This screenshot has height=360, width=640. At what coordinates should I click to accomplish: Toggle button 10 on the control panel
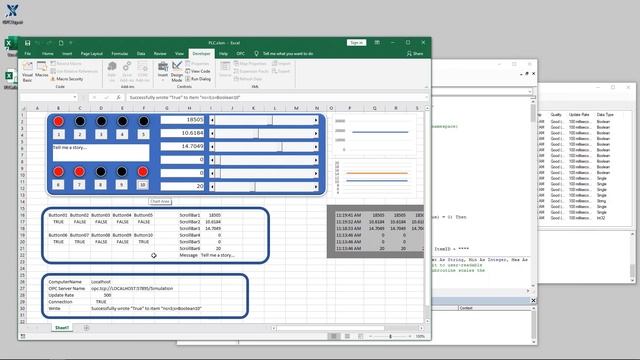coord(142,185)
